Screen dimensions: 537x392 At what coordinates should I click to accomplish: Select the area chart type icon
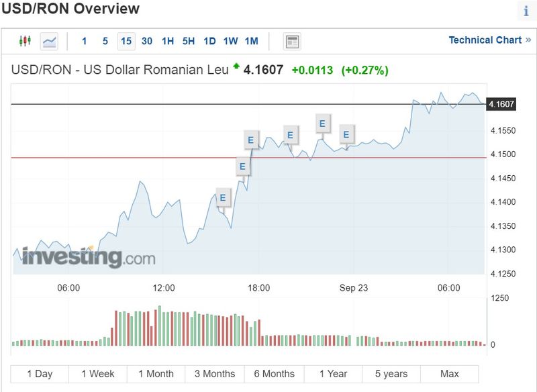click(x=49, y=42)
